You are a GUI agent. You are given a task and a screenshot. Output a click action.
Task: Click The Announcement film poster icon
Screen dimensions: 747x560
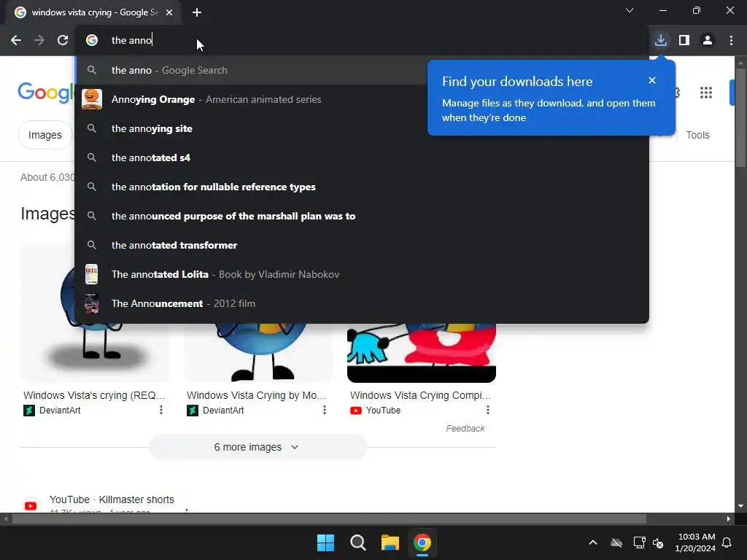(x=91, y=303)
